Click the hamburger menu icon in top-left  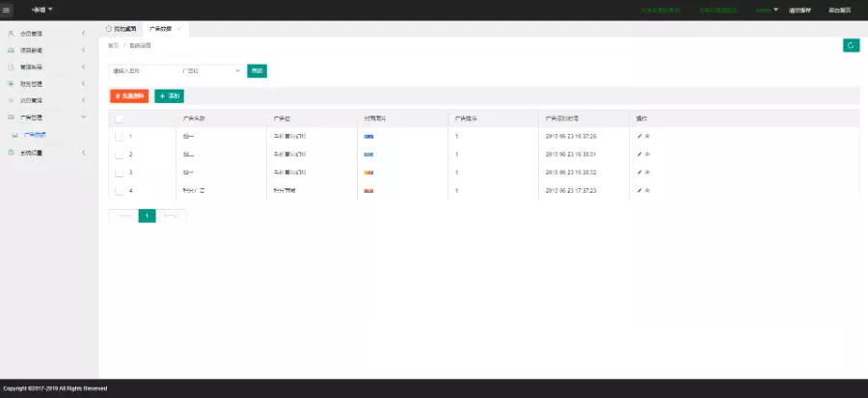pos(8,10)
